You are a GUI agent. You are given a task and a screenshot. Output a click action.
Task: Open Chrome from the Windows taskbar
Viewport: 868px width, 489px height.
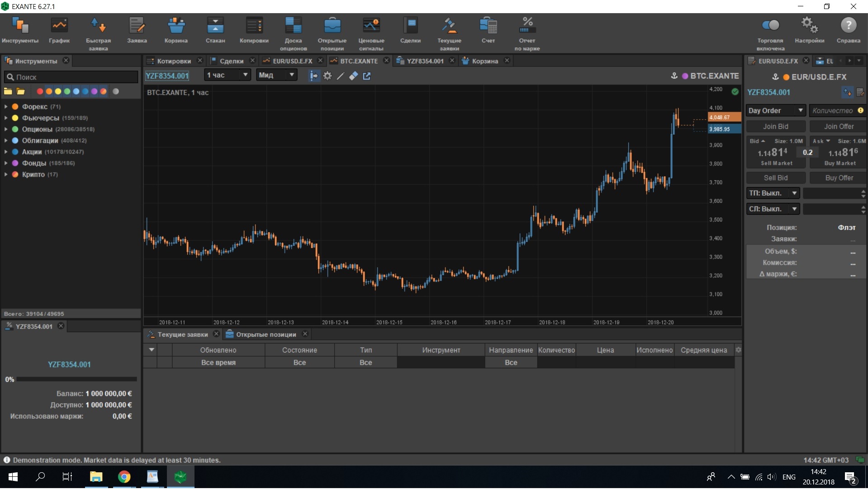point(124,477)
